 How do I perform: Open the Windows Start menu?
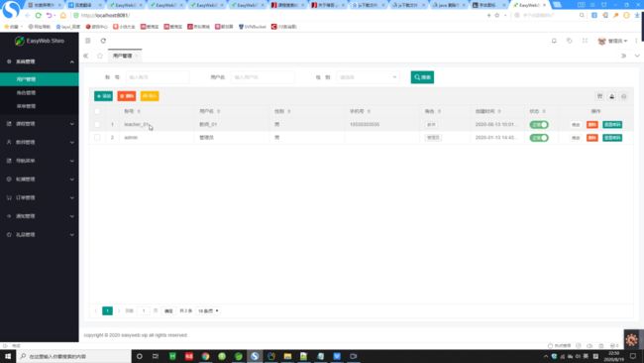pyautogui.click(x=8, y=356)
